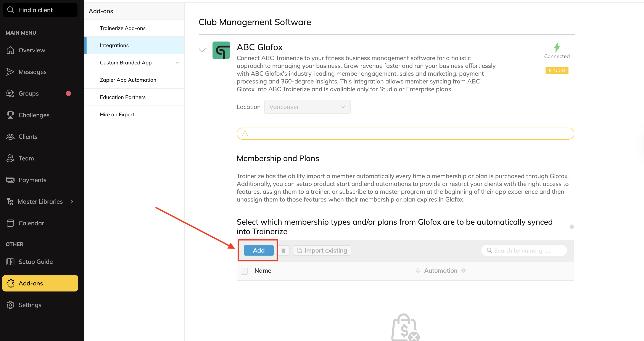This screenshot has height=341, width=644.
Task: Open Setup Guide in sidebar
Action: 35,262
